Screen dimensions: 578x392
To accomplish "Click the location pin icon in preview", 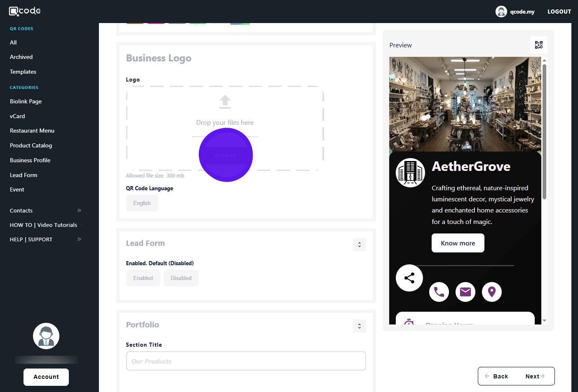I will (491, 292).
